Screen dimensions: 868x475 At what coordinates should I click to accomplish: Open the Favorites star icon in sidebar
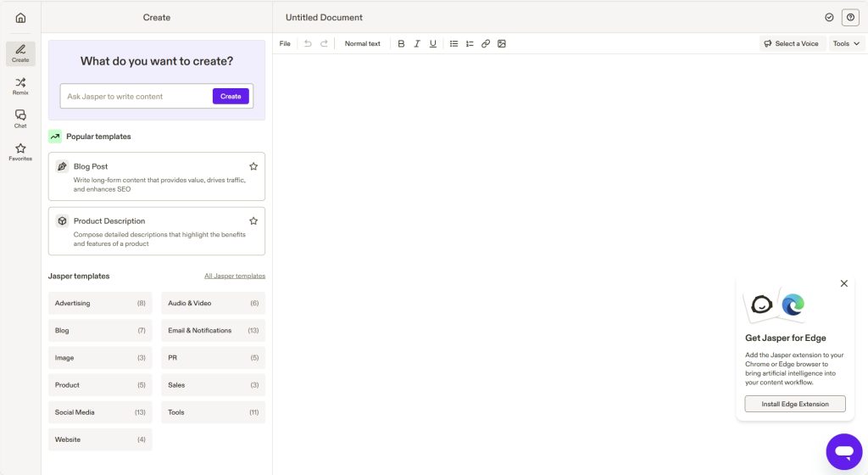click(x=20, y=152)
